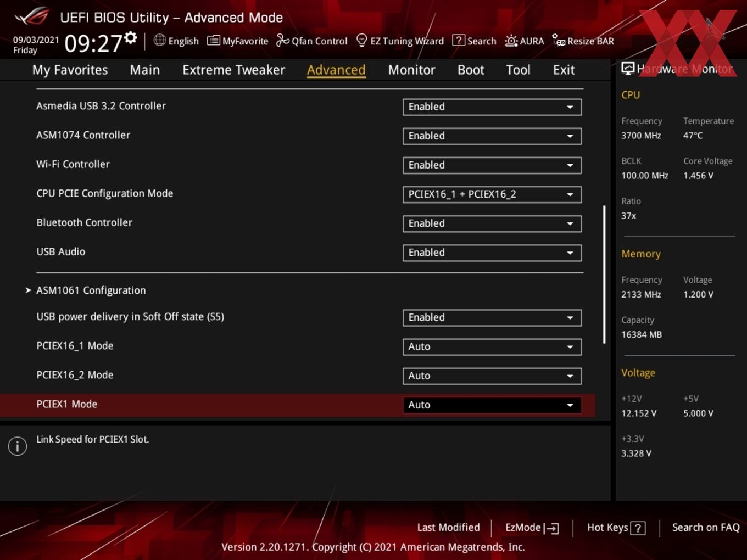This screenshot has height=560, width=747.
Task: Switch to Main tab
Action: (x=145, y=70)
